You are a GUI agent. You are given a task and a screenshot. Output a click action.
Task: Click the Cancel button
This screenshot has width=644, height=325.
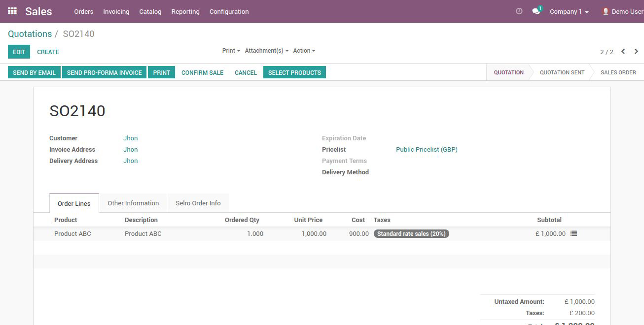246,72
